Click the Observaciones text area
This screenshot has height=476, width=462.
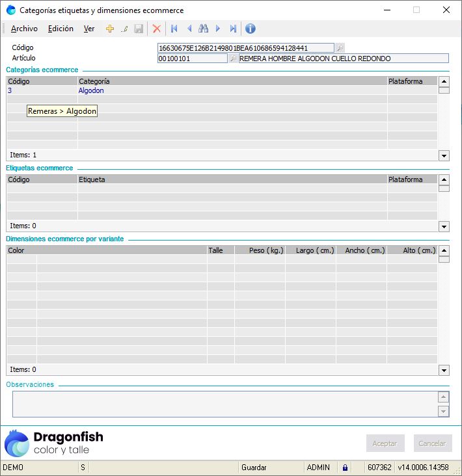pyautogui.click(x=225, y=404)
